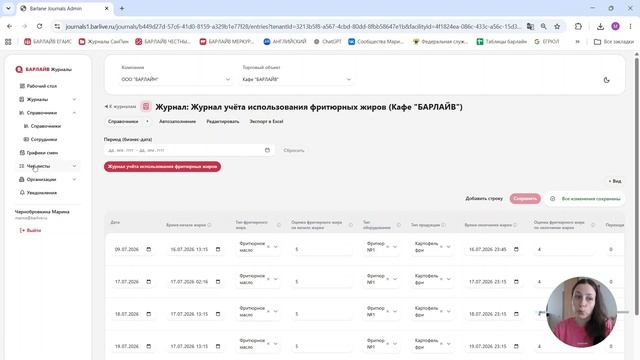Open the Компания dropdown ООО БАРЛАЙН

pos(176,79)
